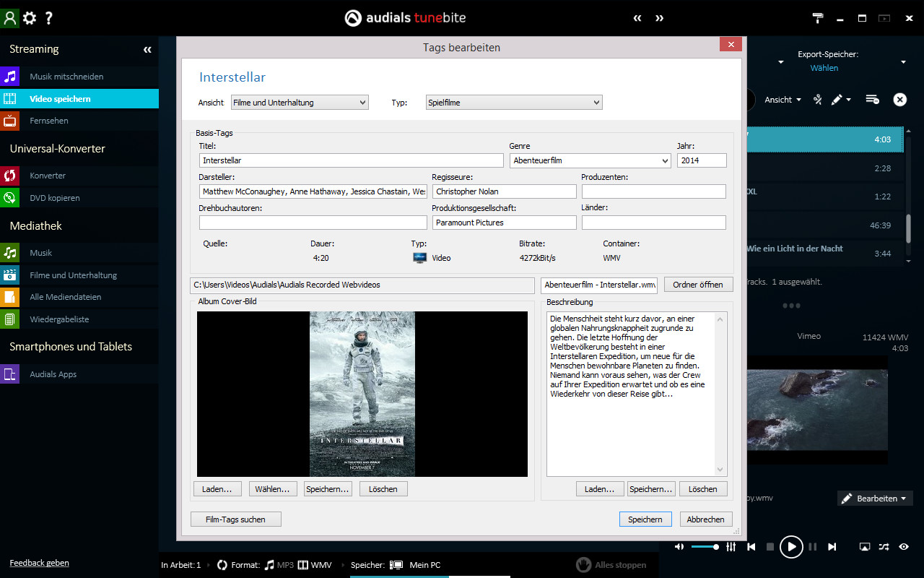Toggle shuffle playback

[884, 547]
